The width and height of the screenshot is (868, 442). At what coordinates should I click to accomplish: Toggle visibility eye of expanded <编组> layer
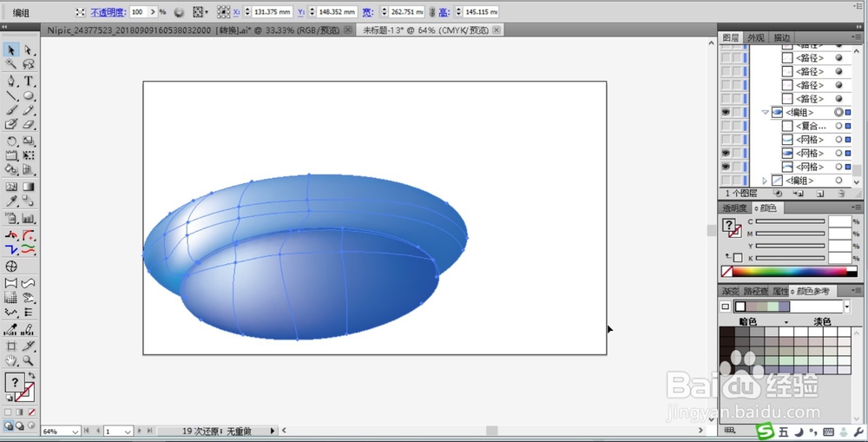pos(726,112)
